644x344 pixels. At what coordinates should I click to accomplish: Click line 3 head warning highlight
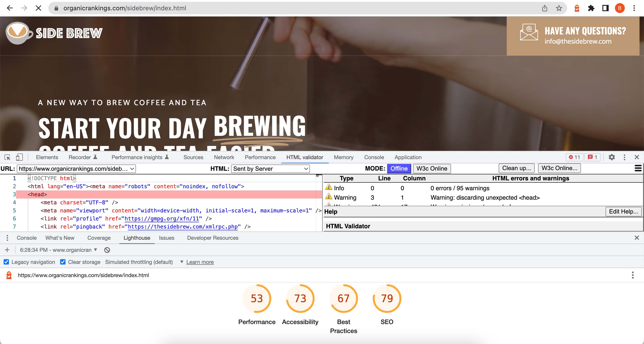[x=37, y=194]
